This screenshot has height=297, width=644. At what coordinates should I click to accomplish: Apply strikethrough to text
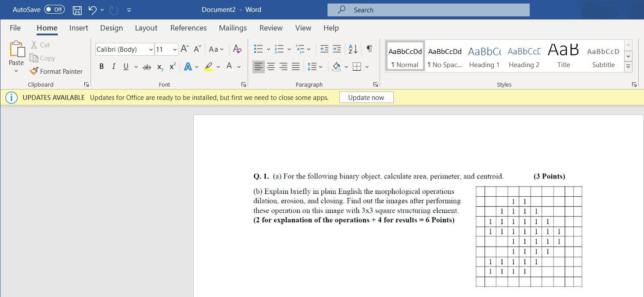(147, 67)
